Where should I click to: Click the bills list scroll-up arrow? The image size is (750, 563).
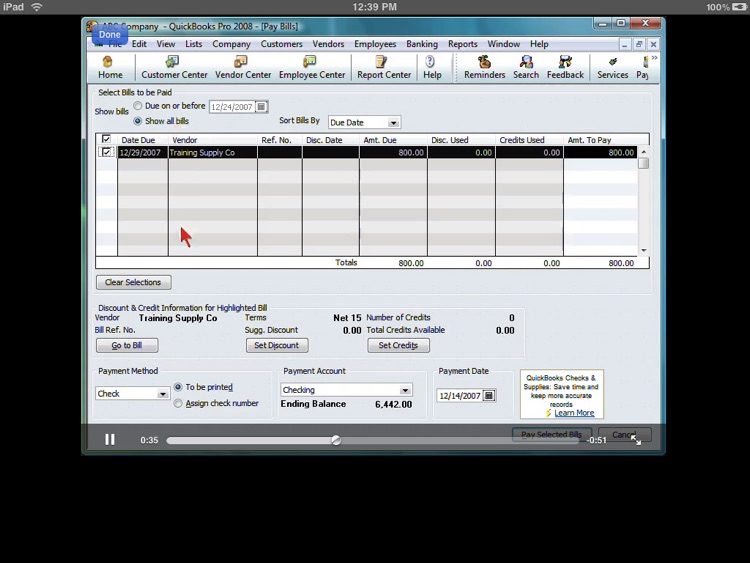tap(644, 152)
